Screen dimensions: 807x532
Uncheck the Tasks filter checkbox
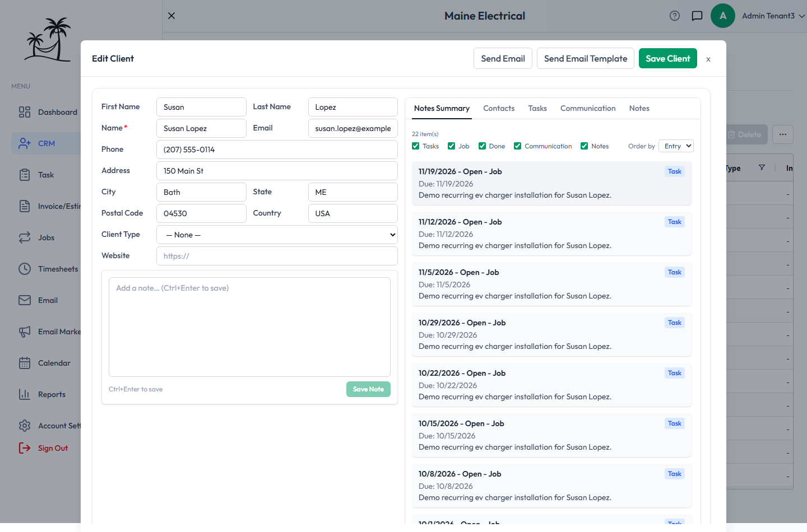pyautogui.click(x=416, y=146)
